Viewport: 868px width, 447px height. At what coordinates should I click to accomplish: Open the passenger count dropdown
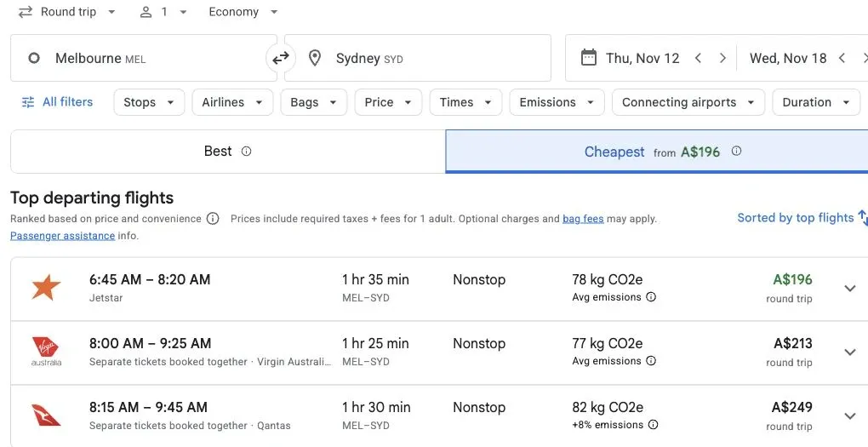point(163,12)
